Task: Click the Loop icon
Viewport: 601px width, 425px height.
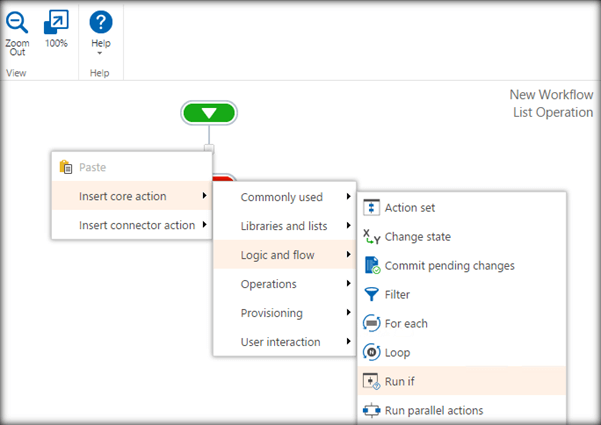Action: point(371,352)
